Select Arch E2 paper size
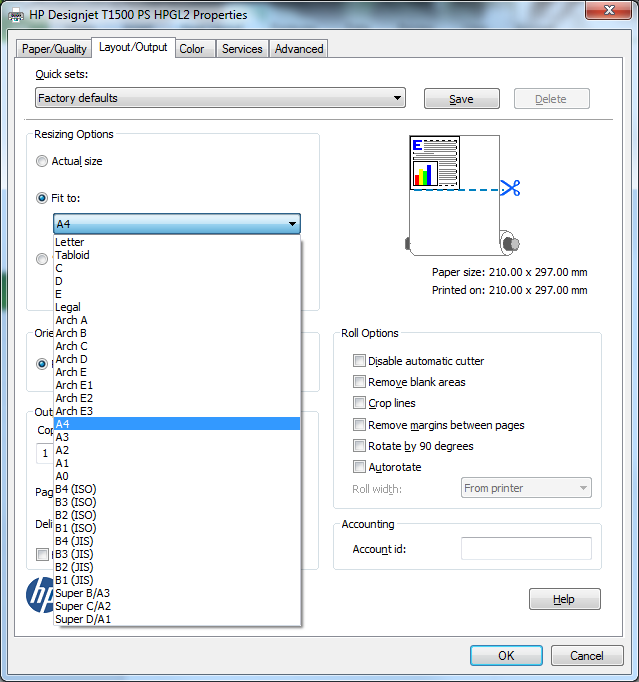This screenshot has width=639, height=682. (177, 398)
